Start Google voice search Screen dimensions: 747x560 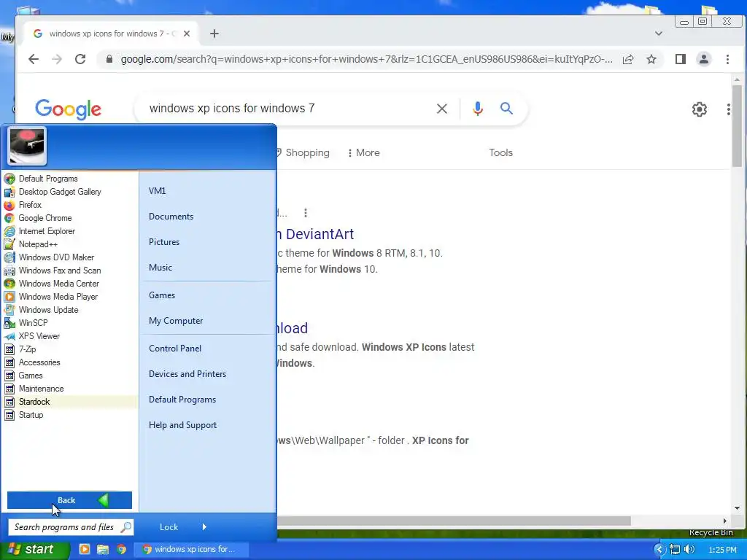point(477,109)
